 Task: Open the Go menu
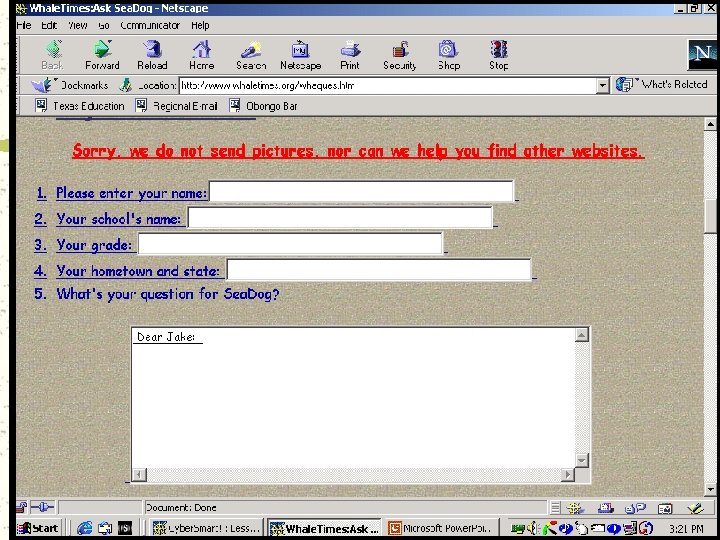click(104, 25)
